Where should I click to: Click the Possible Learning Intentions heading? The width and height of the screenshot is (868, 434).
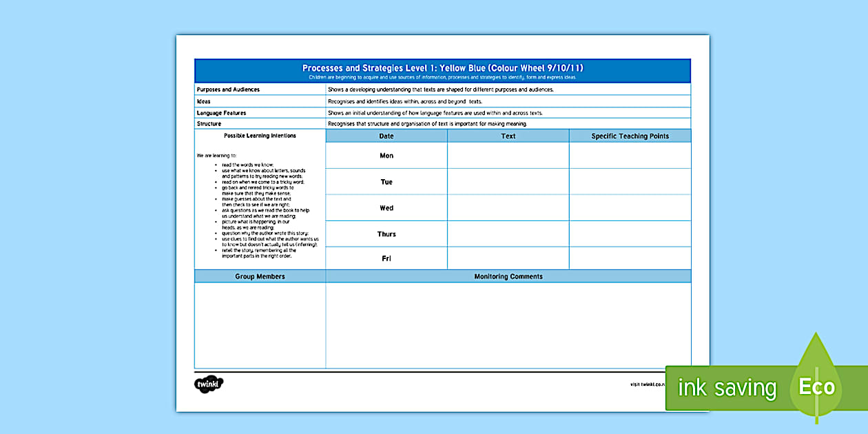coord(260,136)
